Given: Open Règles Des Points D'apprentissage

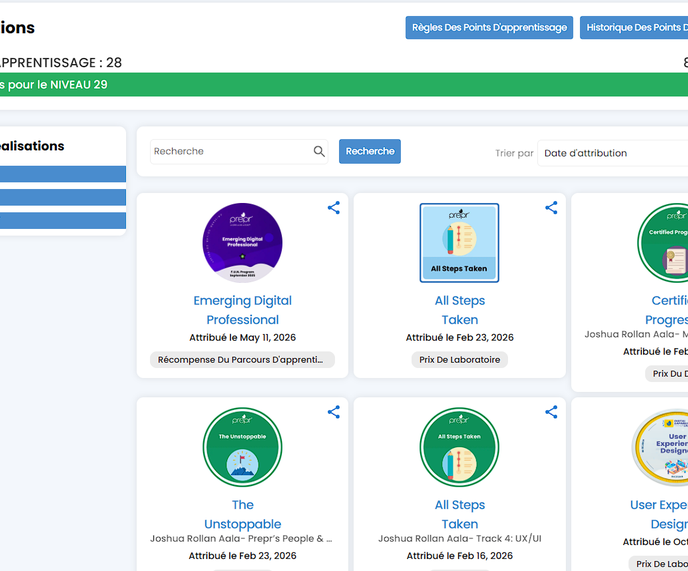Looking at the screenshot, I should [489, 28].
